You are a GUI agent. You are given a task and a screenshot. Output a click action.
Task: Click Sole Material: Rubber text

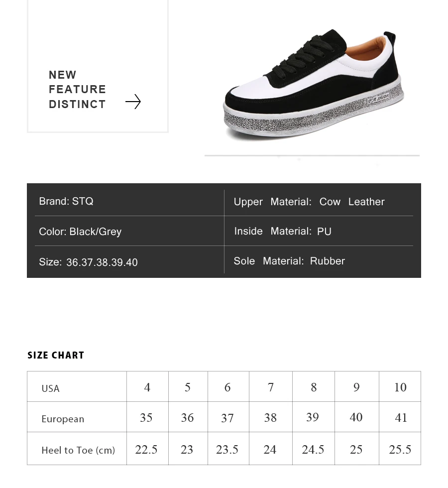[x=289, y=261]
